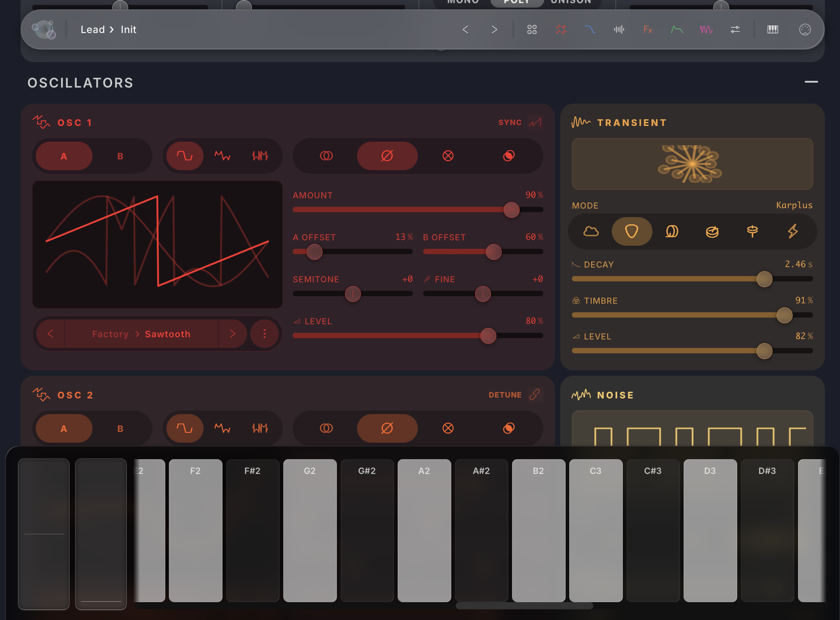
Task: Choose OSC 1 slashed-circle phase blend mode
Action: tap(387, 156)
